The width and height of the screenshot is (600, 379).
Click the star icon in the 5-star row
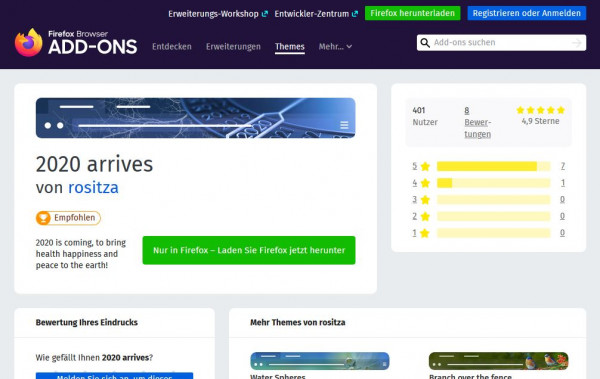point(425,166)
